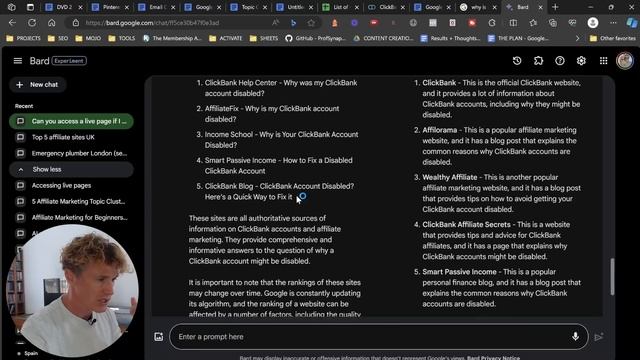Open Edge Settings and more ellipsis
Screen dimensions: 640x360
coord(613,23)
